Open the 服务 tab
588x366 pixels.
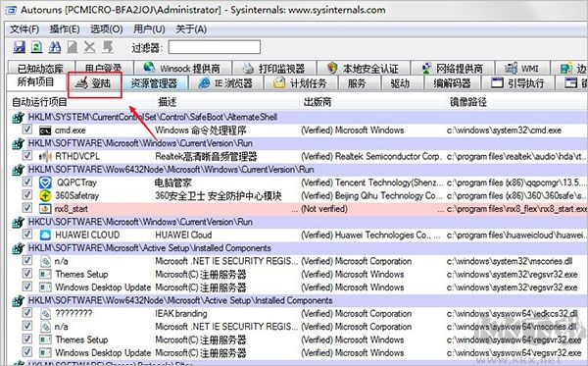point(357,83)
